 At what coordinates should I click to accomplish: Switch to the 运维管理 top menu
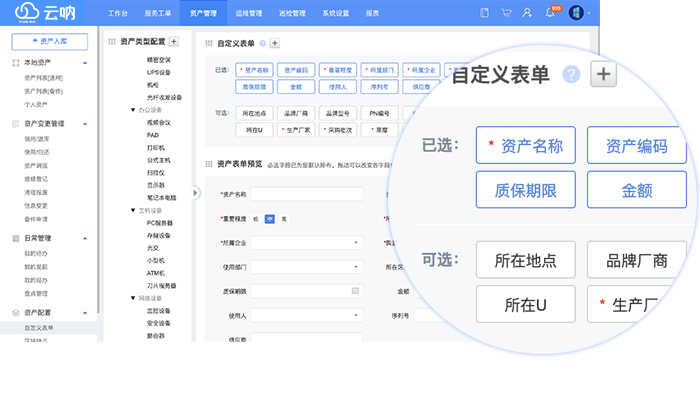point(249,13)
